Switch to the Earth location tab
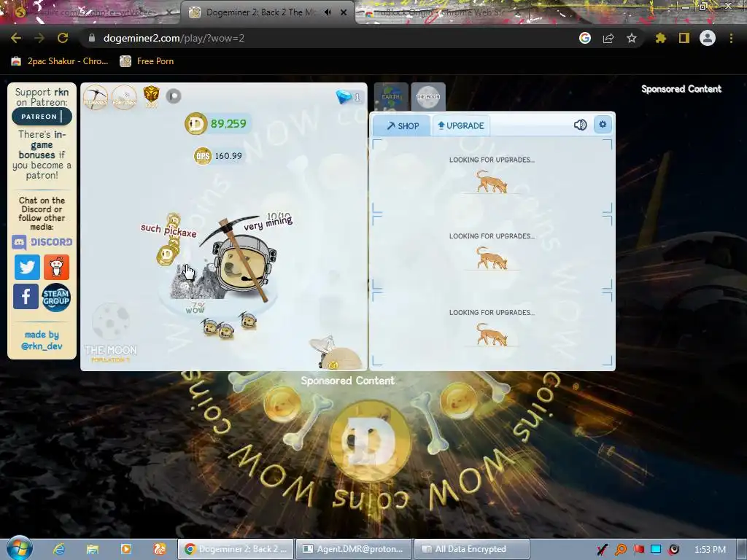This screenshot has width=747, height=560. (391, 96)
